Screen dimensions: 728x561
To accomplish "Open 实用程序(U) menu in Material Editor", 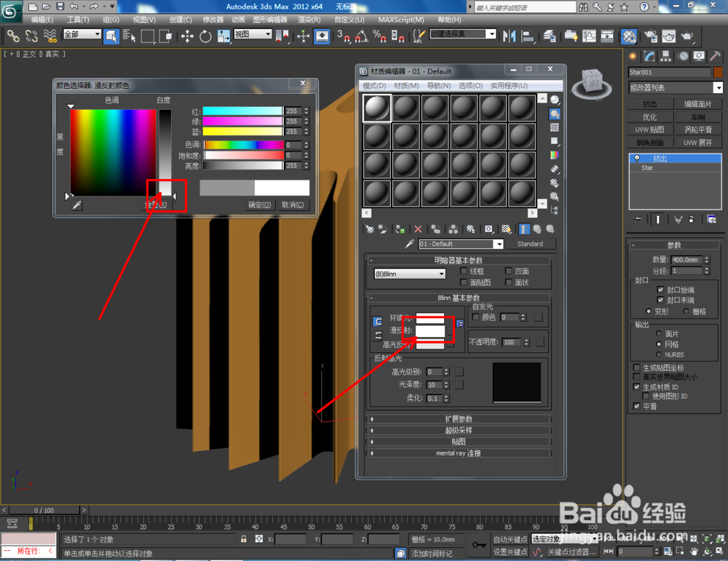I will point(509,86).
